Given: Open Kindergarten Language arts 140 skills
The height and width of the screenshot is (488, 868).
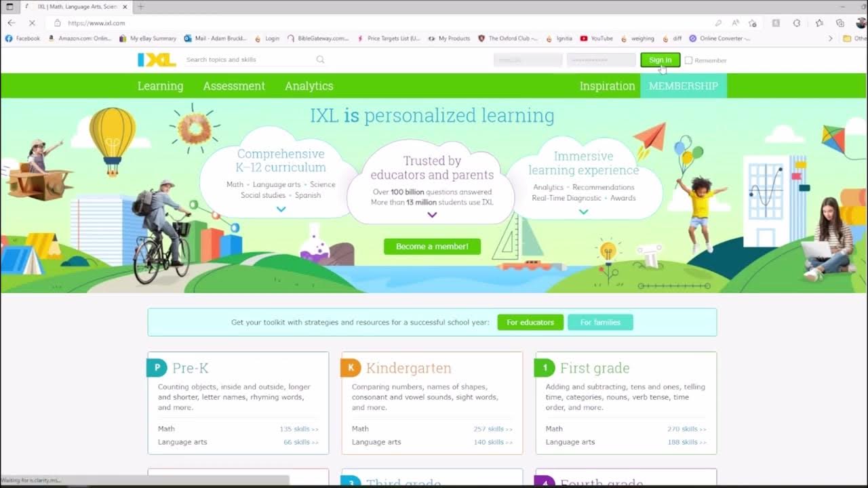Looking at the screenshot, I should pos(493,442).
